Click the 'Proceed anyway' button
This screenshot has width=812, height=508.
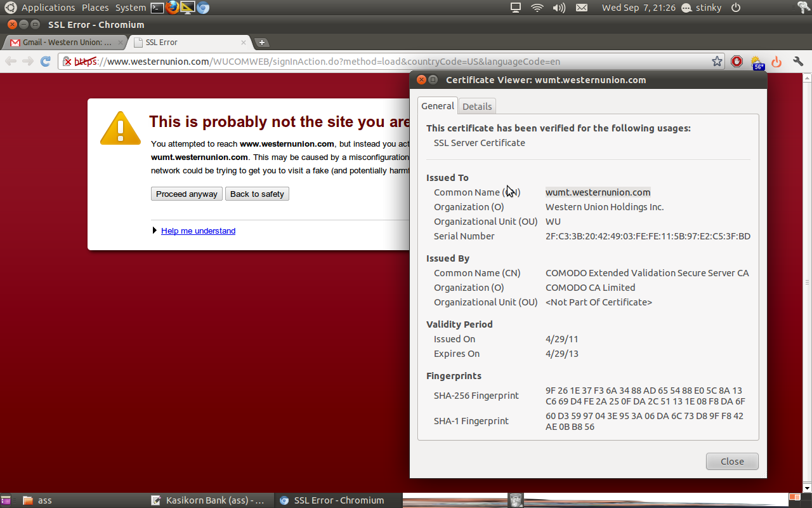187,194
